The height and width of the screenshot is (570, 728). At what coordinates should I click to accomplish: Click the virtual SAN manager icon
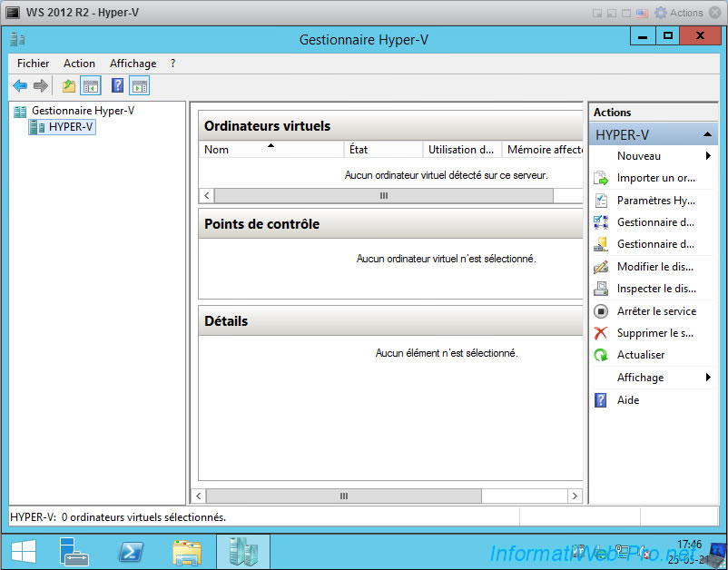coord(601,244)
